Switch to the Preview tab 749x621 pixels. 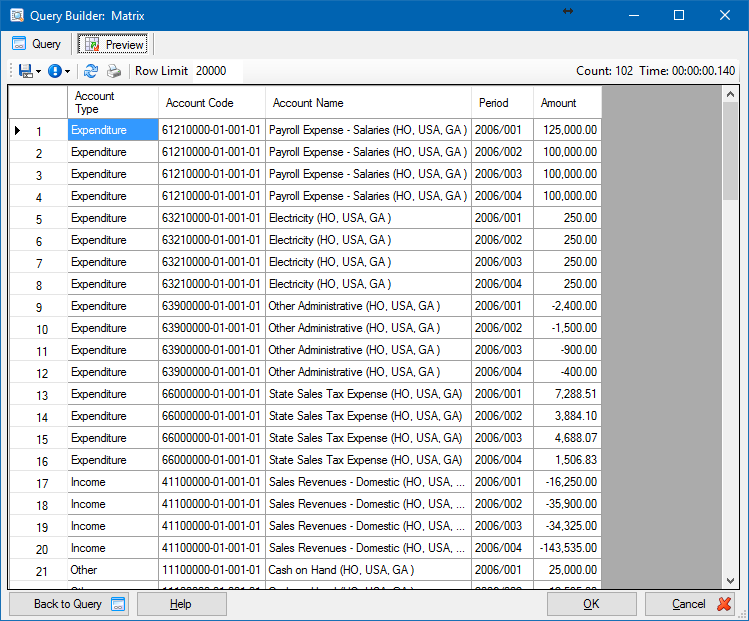click(113, 44)
